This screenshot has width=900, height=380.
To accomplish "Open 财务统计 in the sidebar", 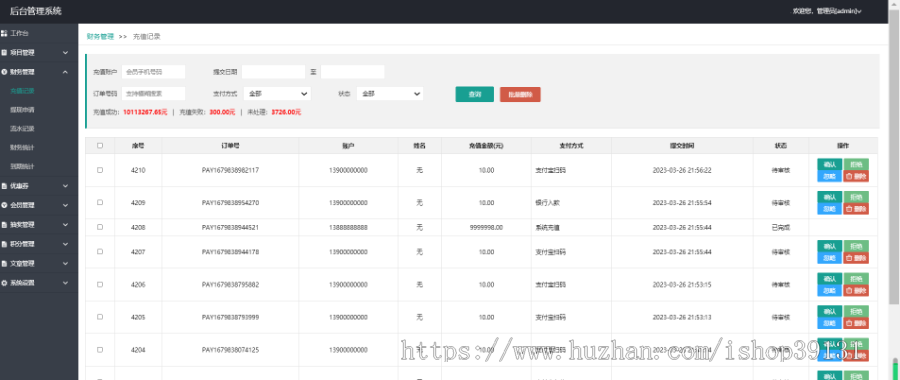I will pyautogui.click(x=22, y=148).
